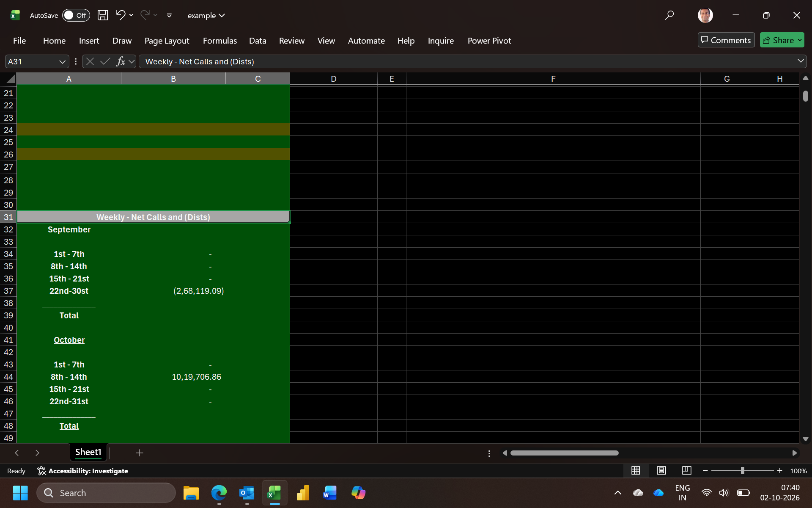Expand the formula bar chevron

(x=801, y=61)
